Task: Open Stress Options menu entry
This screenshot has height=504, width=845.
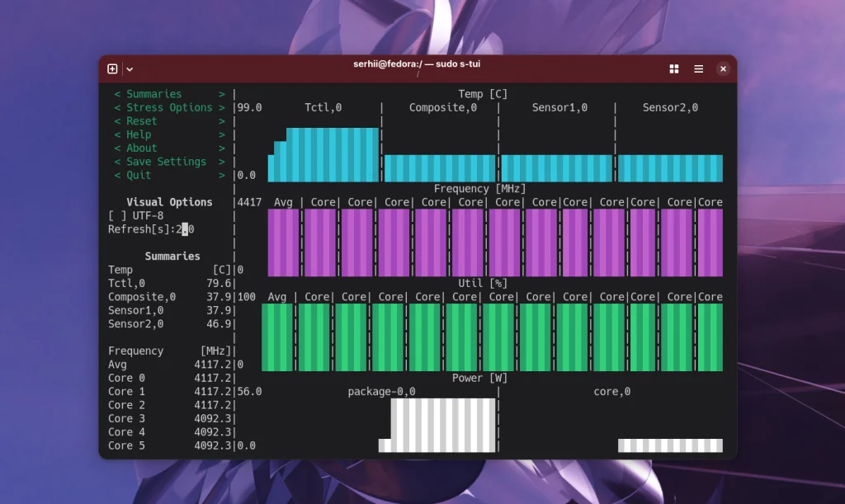Action: [169, 107]
